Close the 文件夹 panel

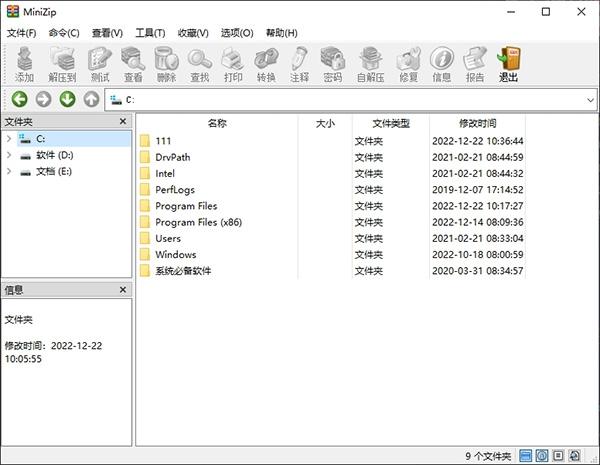click(x=123, y=121)
